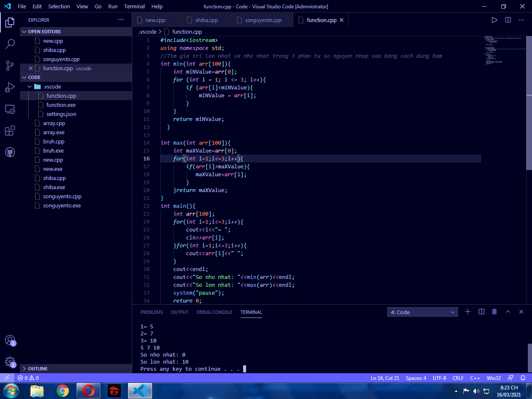Screen dimensions: 532x399
Task: Open Garena app from taskbar
Action: (114, 391)
